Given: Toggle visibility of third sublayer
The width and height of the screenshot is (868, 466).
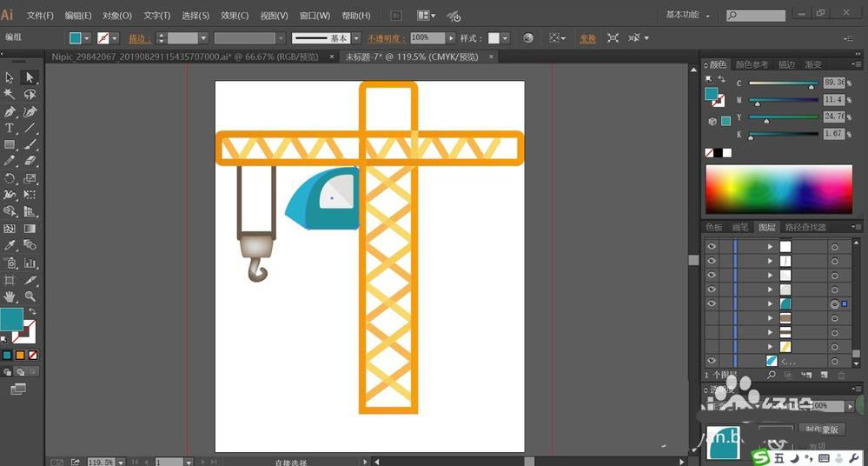Looking at the screenshot, I should point(712,275).
